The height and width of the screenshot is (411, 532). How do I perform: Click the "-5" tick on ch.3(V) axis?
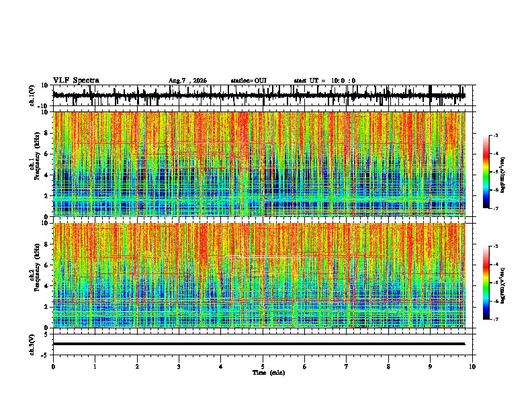point(46,355)
